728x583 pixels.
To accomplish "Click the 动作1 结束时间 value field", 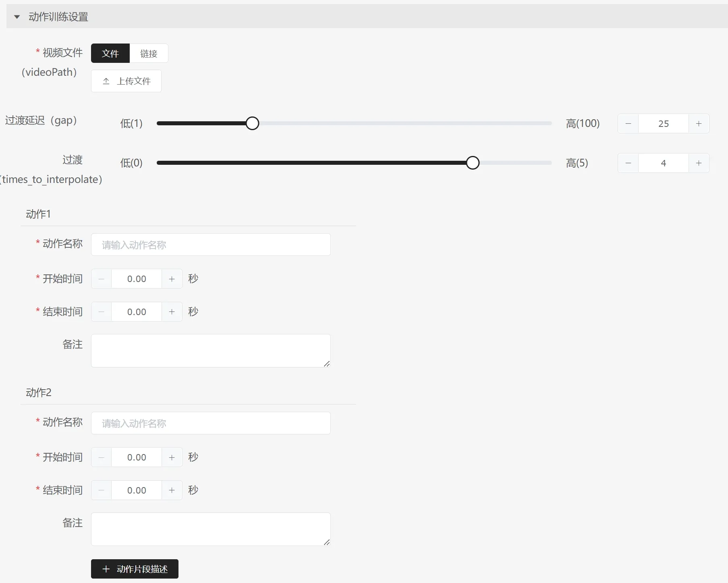I will (137, 312).
